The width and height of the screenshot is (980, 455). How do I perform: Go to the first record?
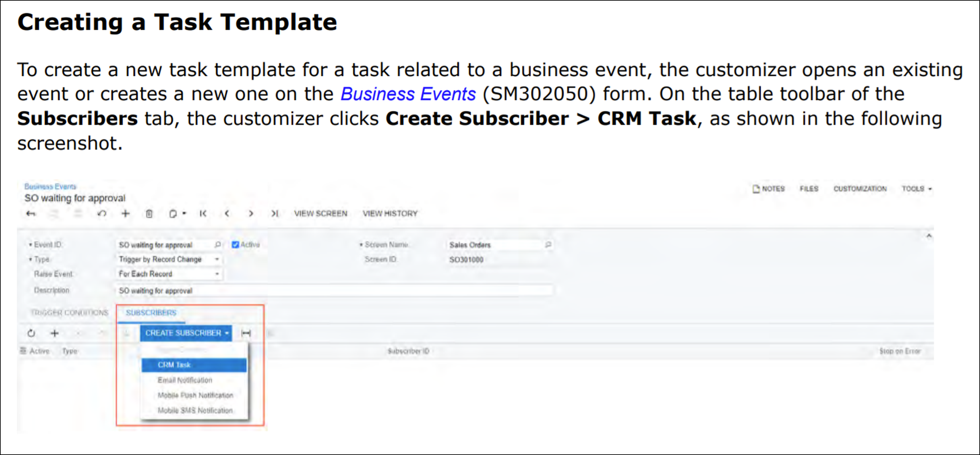pyautogui.click(x=203, y=214)
